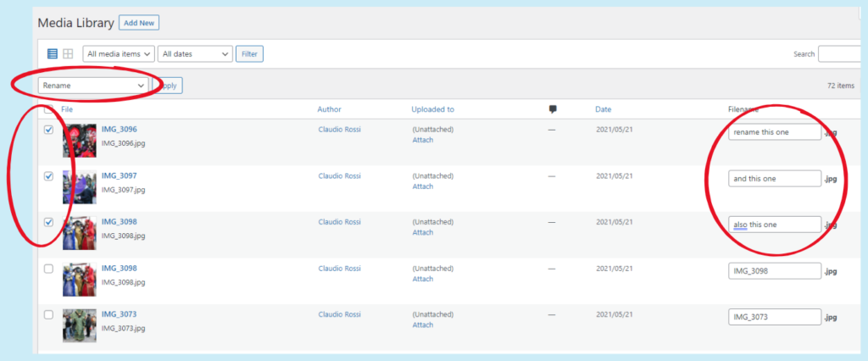This screenshot has height=361, width=868.
Task: Click 'also this one' filename field
Action: pos(775,225)
